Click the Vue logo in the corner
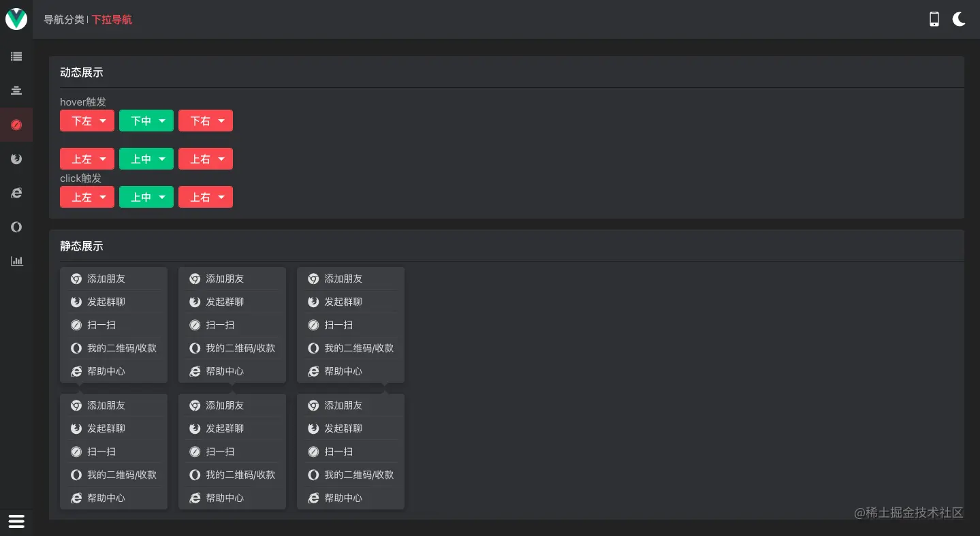 point(16,19)
